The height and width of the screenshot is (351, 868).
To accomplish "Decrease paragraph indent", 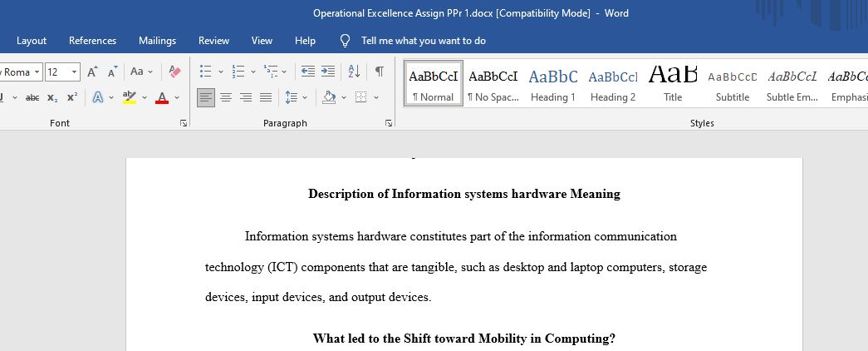I will pyautogui.click(x=308, y=72).
